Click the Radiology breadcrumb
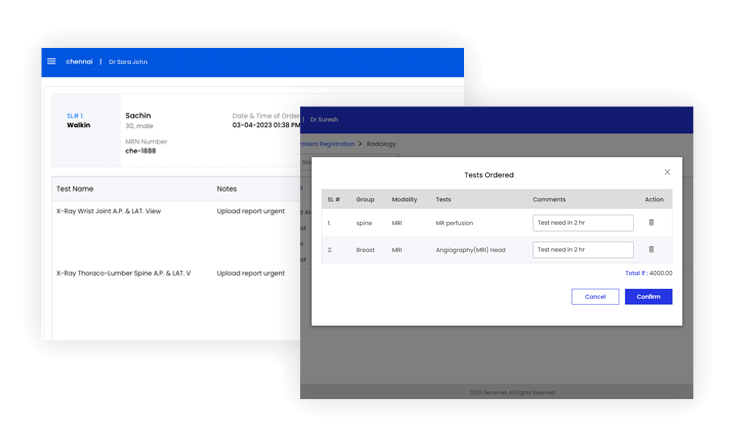Image resolution: width=732 pixels, height=440 pixels. [381, 144]
